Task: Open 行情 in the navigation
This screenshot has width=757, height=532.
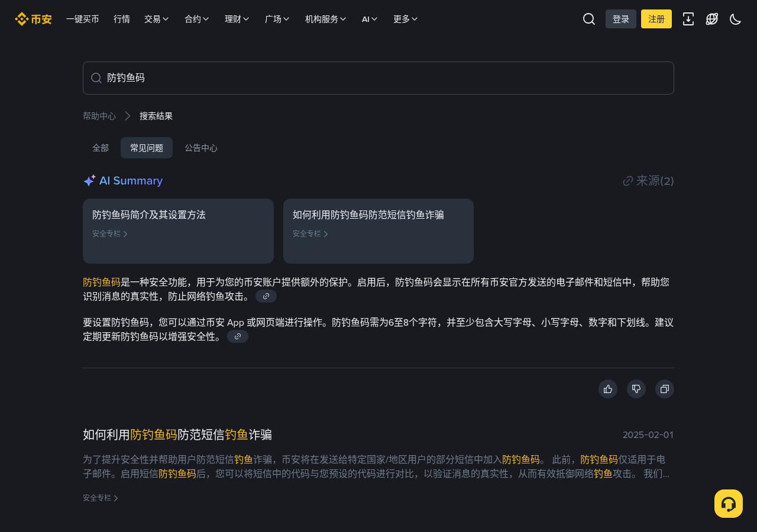Action: [x=122, y=19]
